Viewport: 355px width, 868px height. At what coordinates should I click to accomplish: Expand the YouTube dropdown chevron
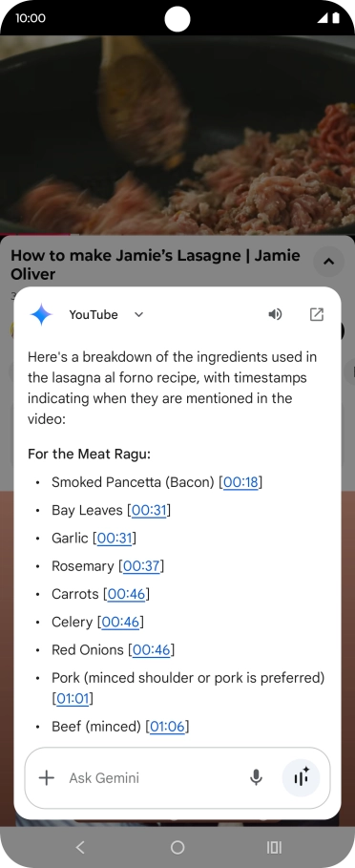(138, 314)
